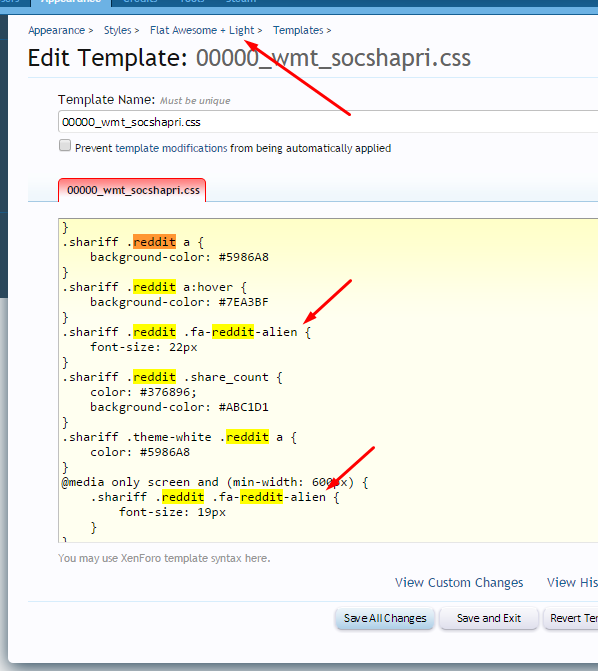Screen dimensions: 598x671
Task: Click code line 'background-color: #ABC1D1'
Action: [x=179, y=407]
